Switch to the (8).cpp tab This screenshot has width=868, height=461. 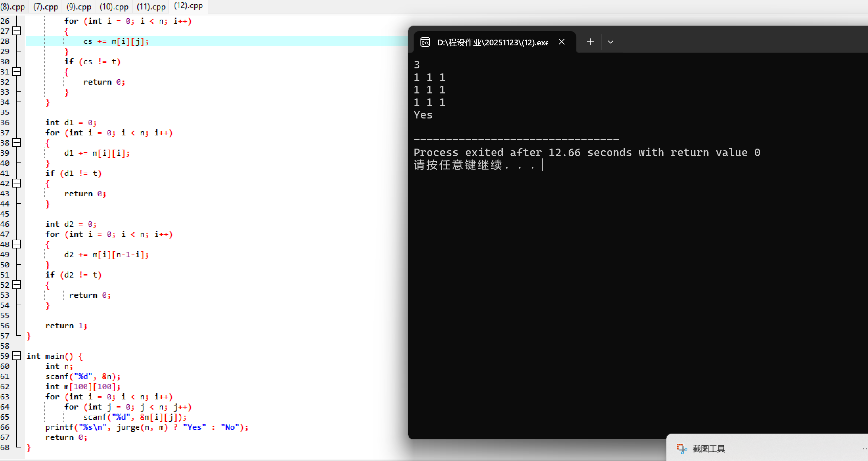pos(13,7)
